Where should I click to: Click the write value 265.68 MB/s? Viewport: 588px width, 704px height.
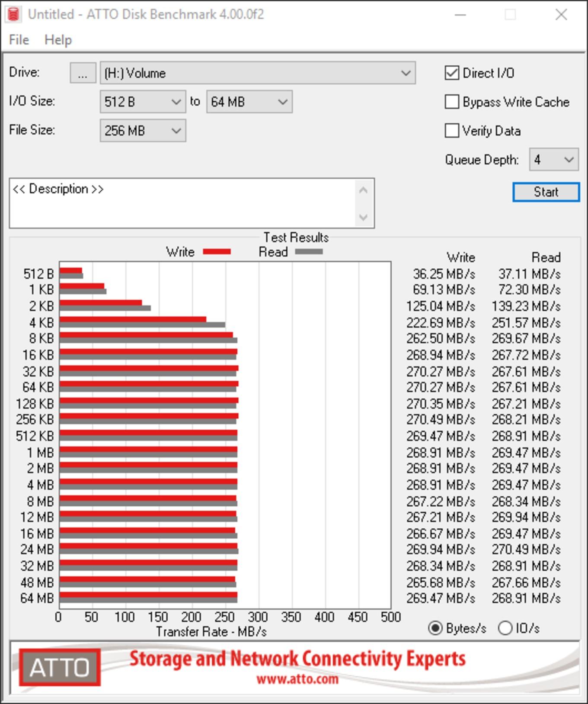[441, 583]
